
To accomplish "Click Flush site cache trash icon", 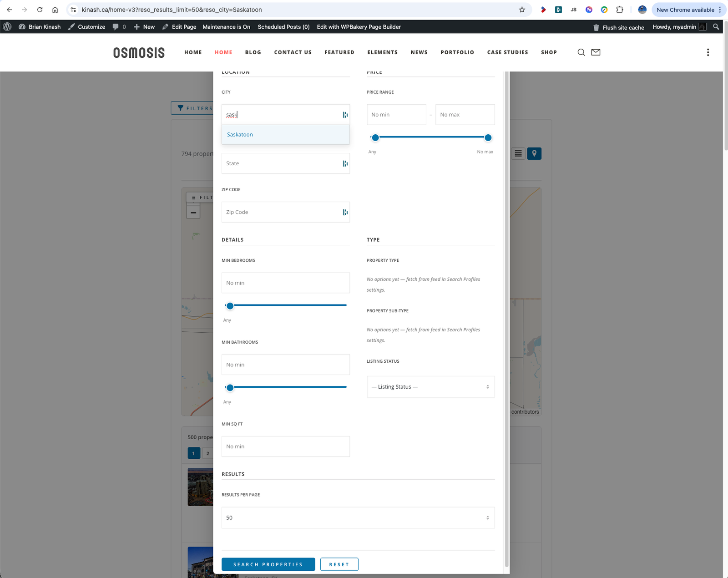I will [596, 27].
